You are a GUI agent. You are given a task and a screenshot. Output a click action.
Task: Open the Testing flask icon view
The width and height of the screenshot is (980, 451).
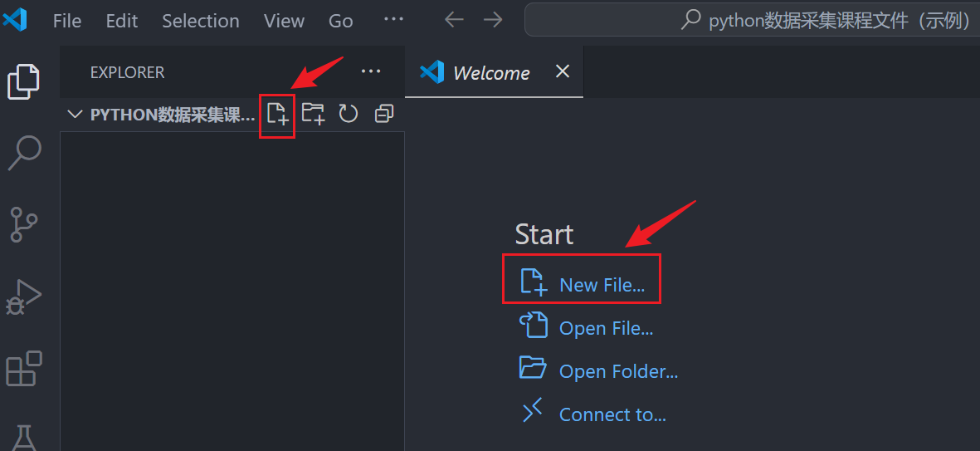pyautogui.click(x=24, y=436)
